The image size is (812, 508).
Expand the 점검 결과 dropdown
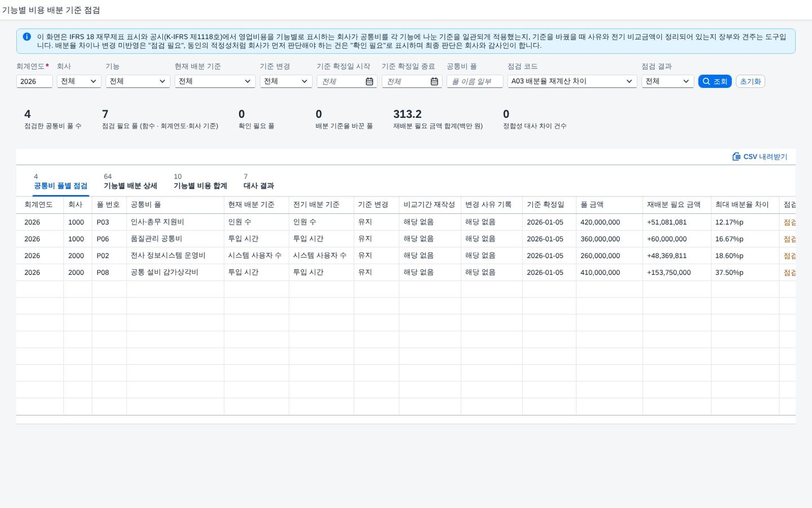click(668, 81)
